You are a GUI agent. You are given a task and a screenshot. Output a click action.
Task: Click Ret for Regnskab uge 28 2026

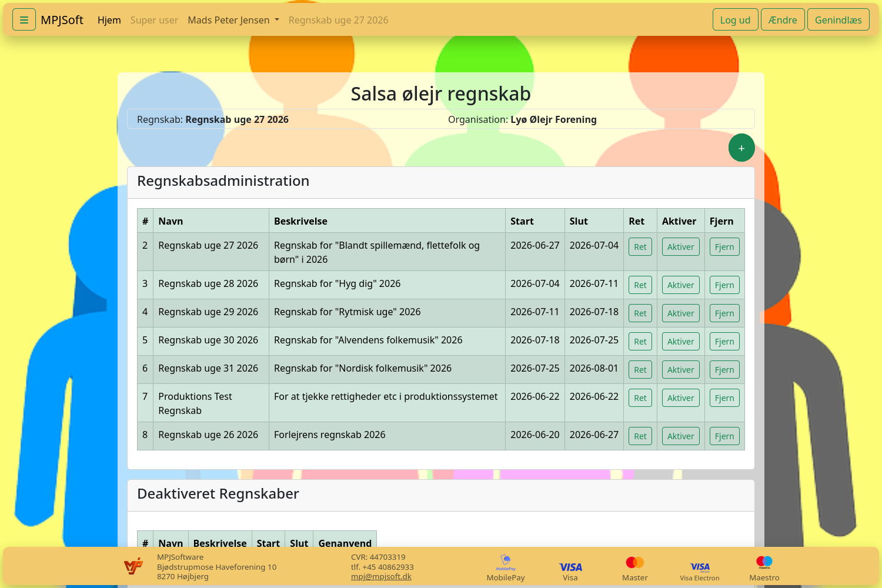(x=640, y=285)
